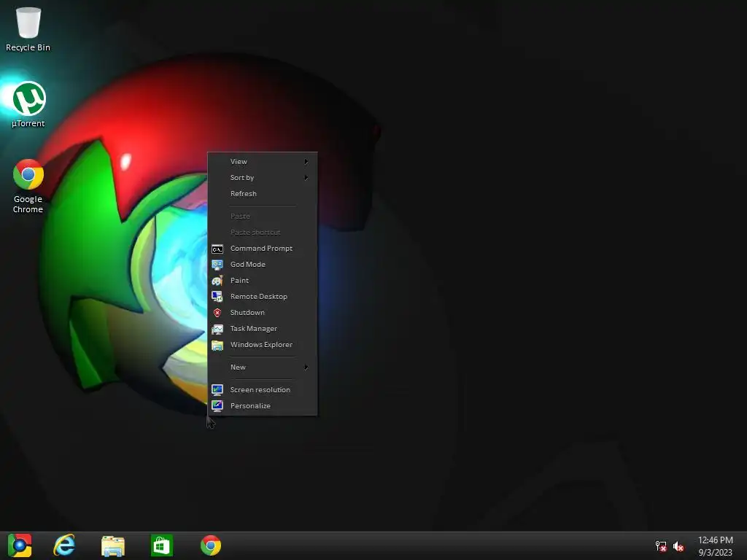Image resolution: width=747 pixels, height=560 pixels.
Task: Click the red Shutdown shield icon
Action: point(217,313)
